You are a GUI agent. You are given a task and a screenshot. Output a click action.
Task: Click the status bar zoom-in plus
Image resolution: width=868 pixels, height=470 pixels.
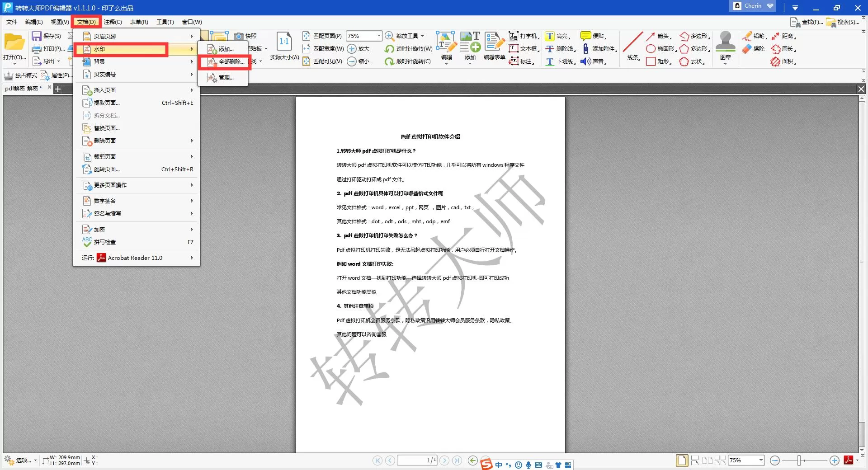pyautogui.click(x=835, y=461)
